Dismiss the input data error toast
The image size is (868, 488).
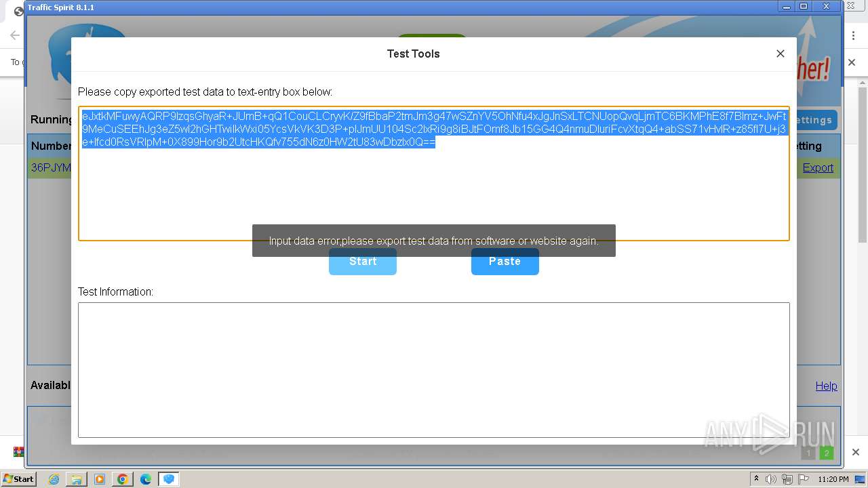tap(434, 241)
